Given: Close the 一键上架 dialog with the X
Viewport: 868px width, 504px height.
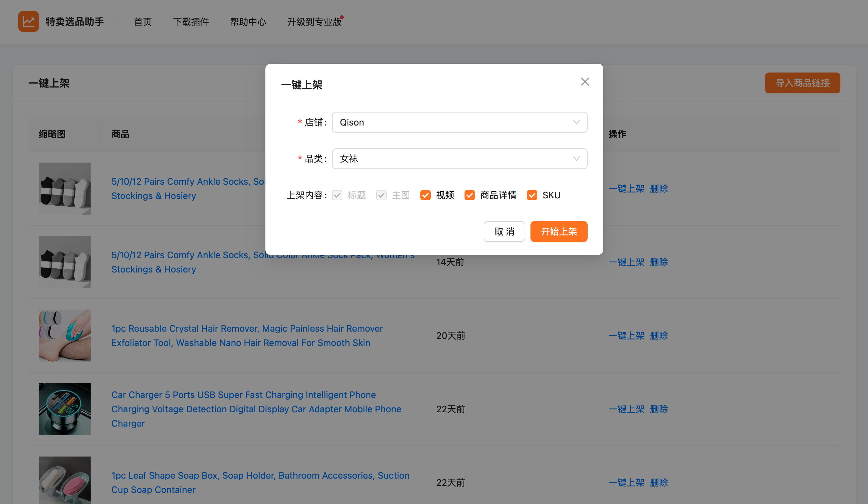Looking at the screenshot, I should [x=584, y=82].
